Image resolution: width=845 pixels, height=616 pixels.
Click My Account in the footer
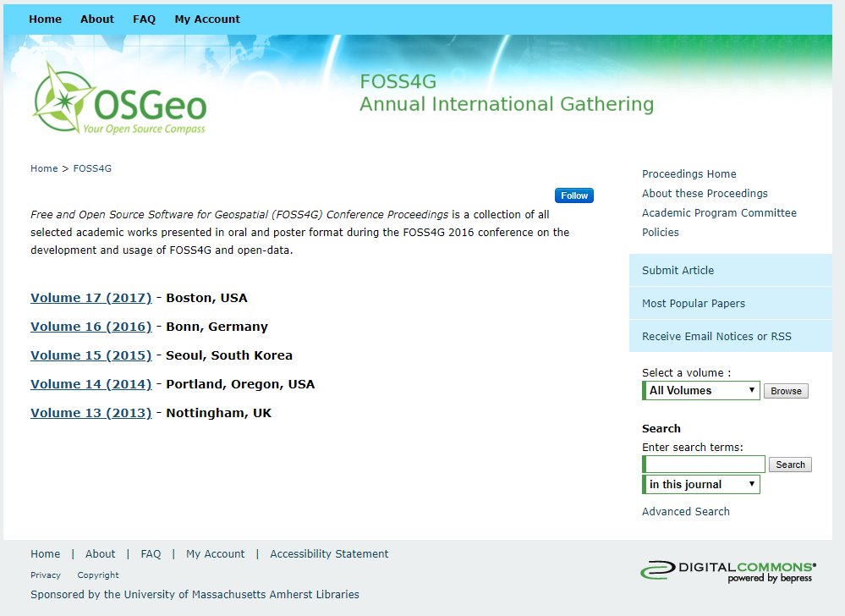[x=215, y=554]
